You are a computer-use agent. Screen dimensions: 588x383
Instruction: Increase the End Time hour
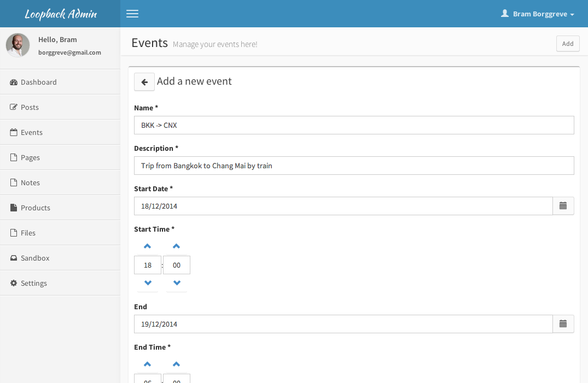coord(147,364)
